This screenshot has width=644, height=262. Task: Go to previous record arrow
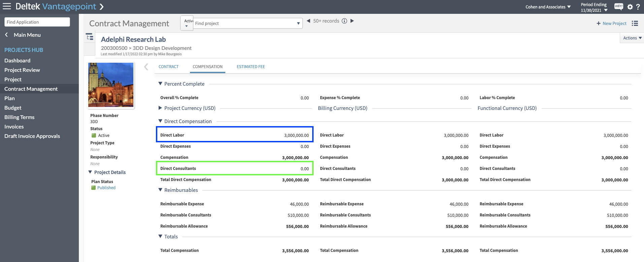[x=308, y=21]
